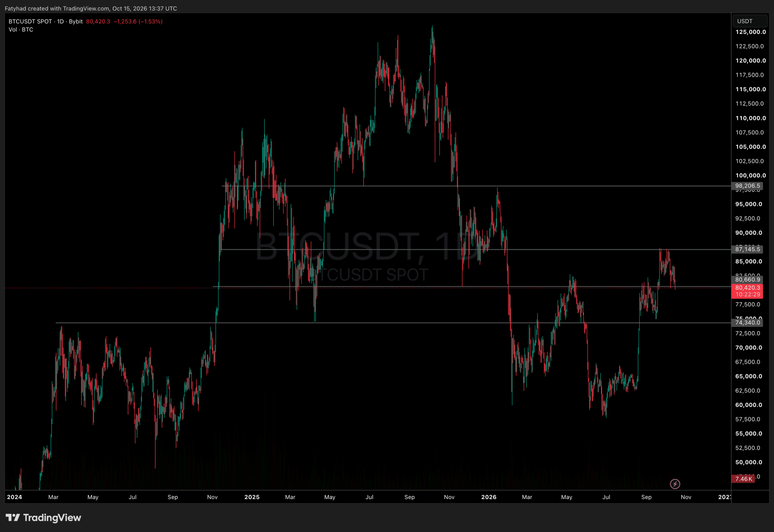Select the 80,660.9 horizontal line price label
The height and width of the screenshot is (532, 774).
point(747,280)
